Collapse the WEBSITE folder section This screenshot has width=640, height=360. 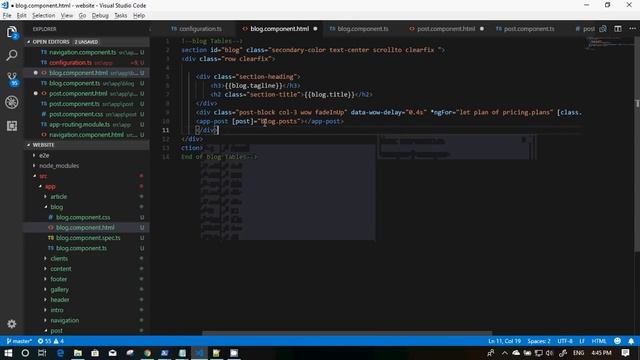pyautogui.click(x=87, y=145)
